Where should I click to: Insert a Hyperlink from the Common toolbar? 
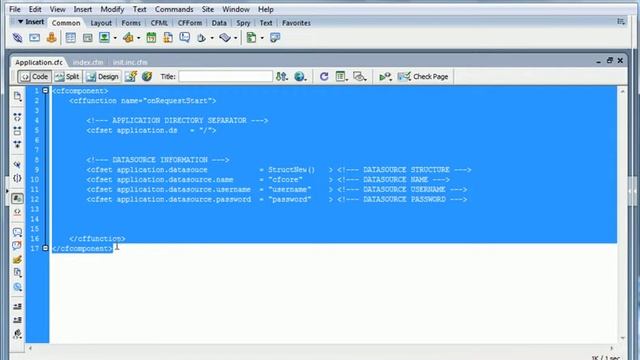(x=17, y=38)
